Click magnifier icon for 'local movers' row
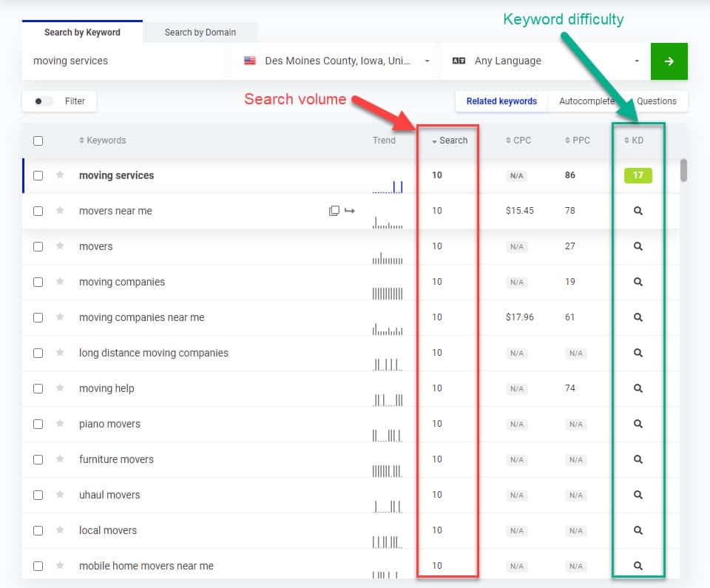Image resolution: width=710 pixels, height=588 pixels. click(638, 530)
